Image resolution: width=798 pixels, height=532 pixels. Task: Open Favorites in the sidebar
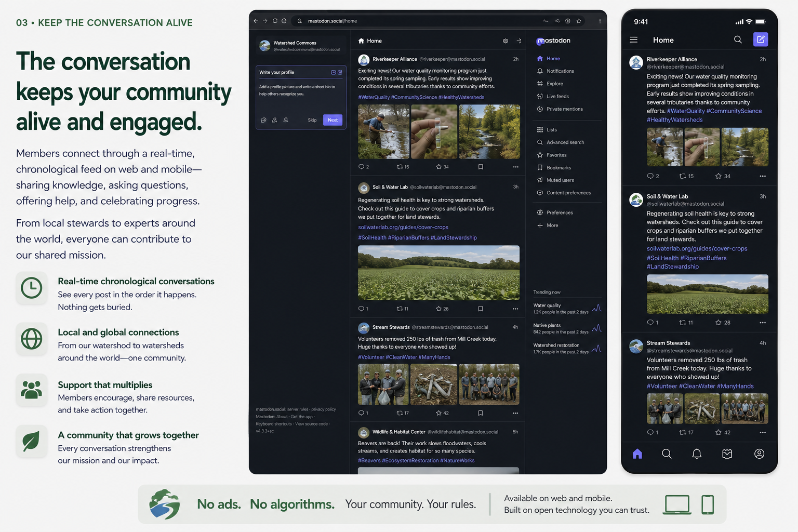(552, 155)
